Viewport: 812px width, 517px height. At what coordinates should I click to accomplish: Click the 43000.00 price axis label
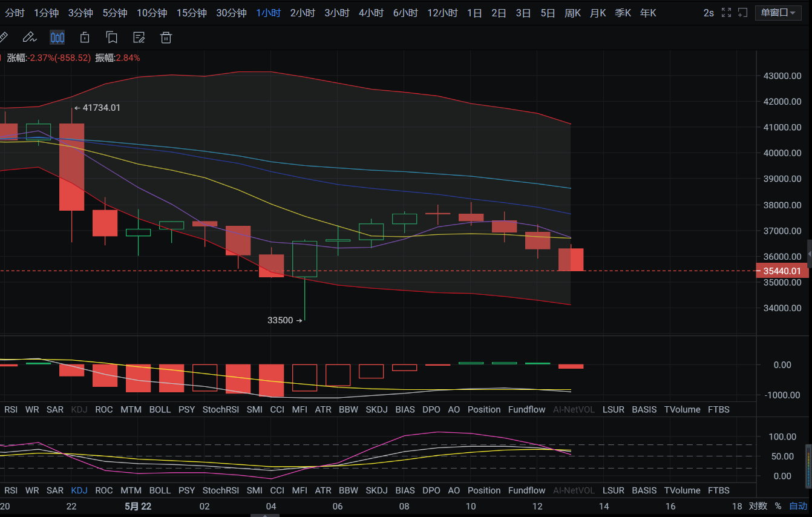[783, 76]
